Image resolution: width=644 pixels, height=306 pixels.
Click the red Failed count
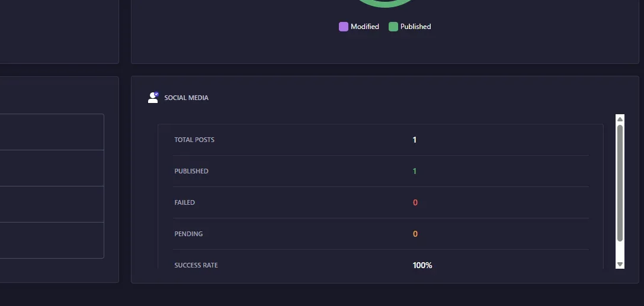pos(415,202)
